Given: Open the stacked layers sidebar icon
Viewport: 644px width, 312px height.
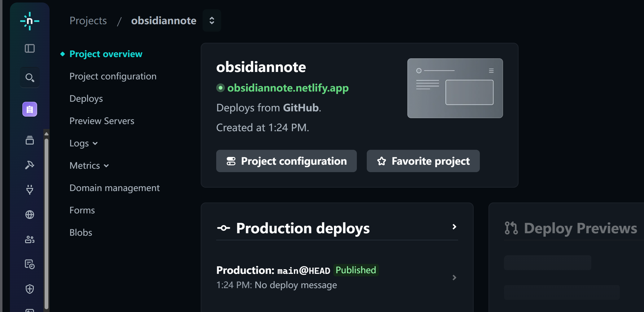Looking at the screenshot, I should pyautogui.click(x=30, y=140).
